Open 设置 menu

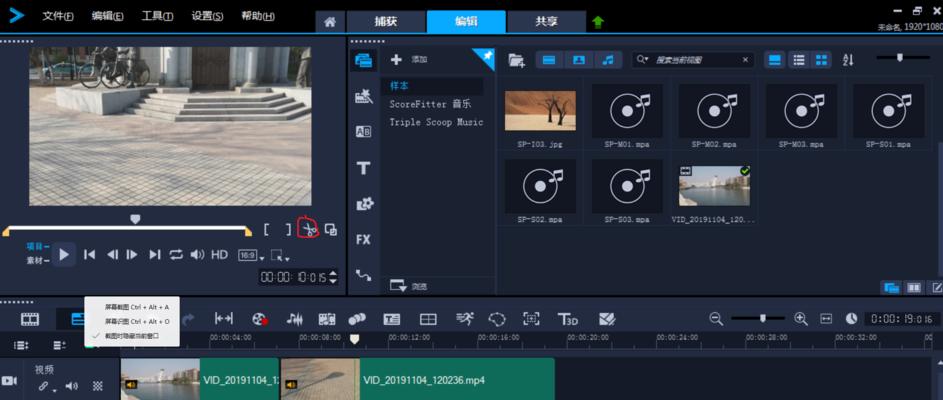coord(207,17)
